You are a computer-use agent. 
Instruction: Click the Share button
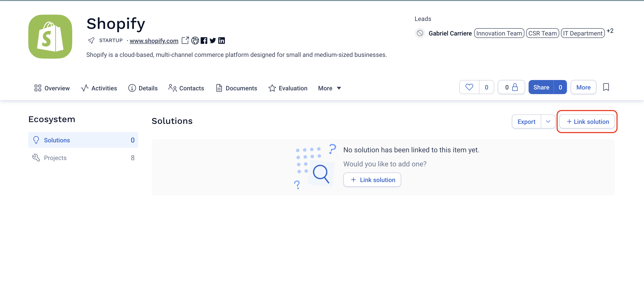541,87
